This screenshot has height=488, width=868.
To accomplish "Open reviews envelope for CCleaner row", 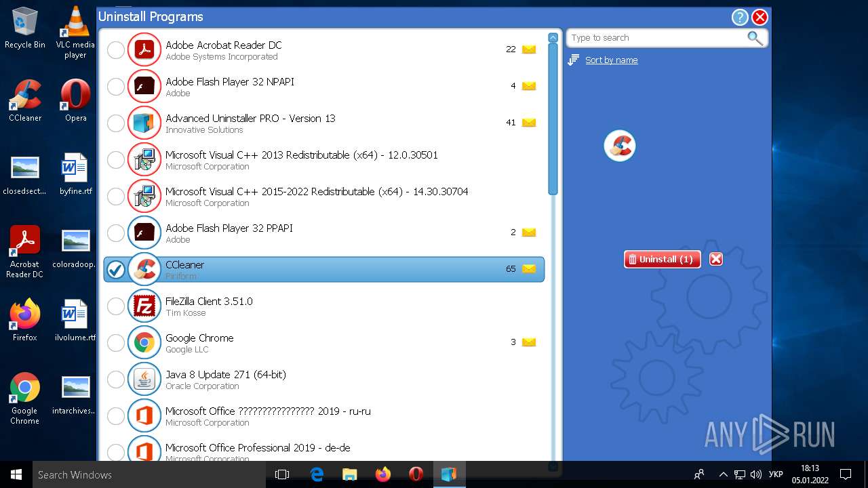I will pyautogui.click(x=529, y=269).
